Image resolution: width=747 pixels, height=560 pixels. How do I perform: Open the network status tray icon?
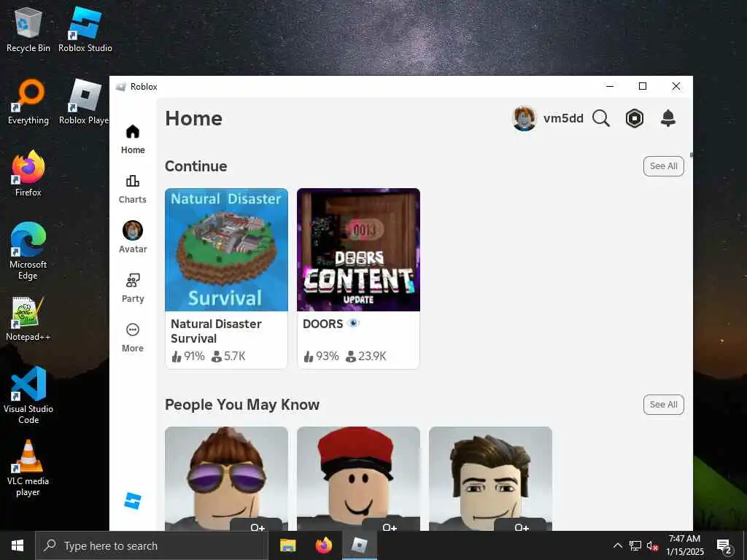pos(635,545)
